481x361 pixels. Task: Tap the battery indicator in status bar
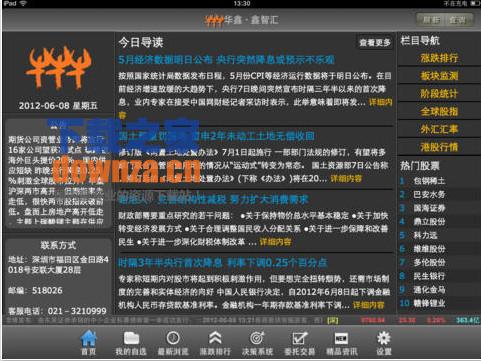click(475, 3)
